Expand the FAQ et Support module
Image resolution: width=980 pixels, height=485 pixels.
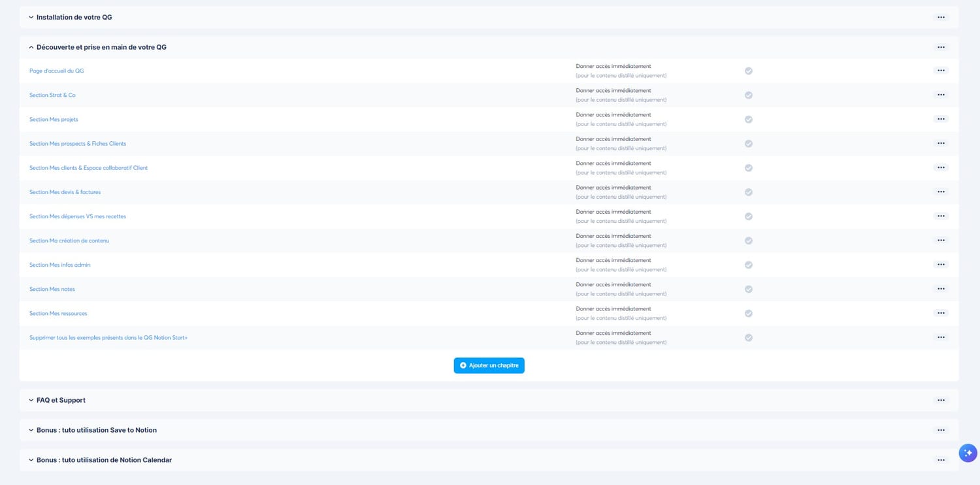coord(31,400)
